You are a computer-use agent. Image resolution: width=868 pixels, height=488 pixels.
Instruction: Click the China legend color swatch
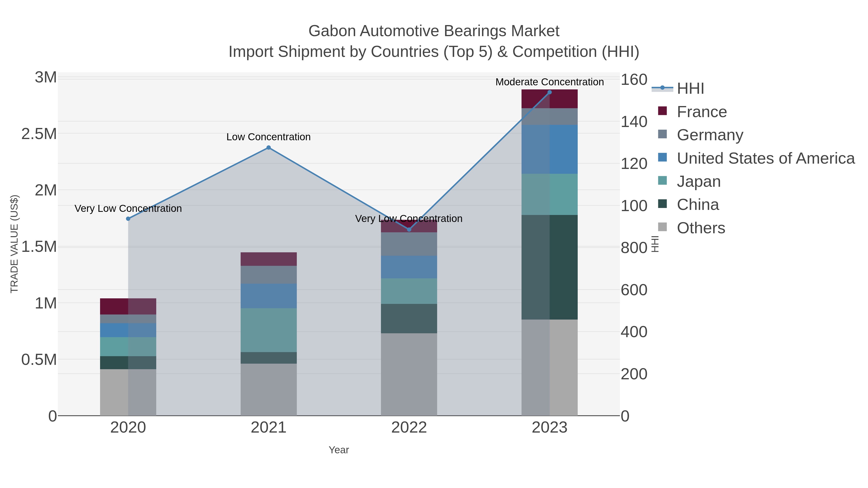(x=662, y=204)
